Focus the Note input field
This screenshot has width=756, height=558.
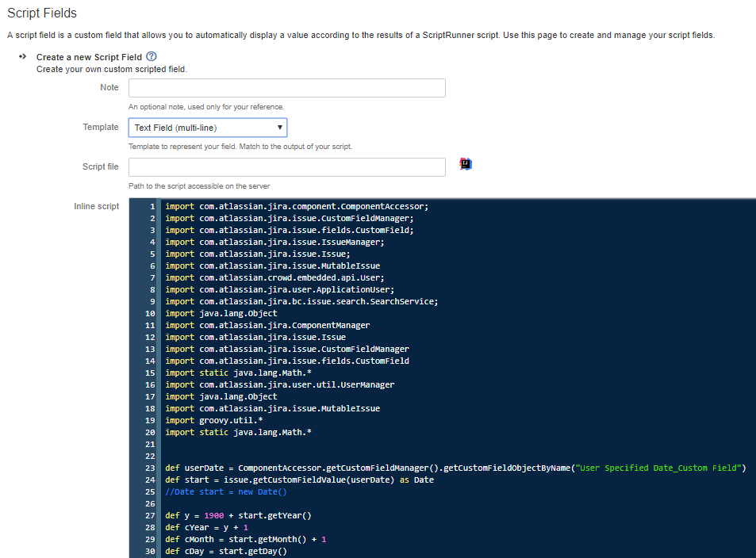287,88
